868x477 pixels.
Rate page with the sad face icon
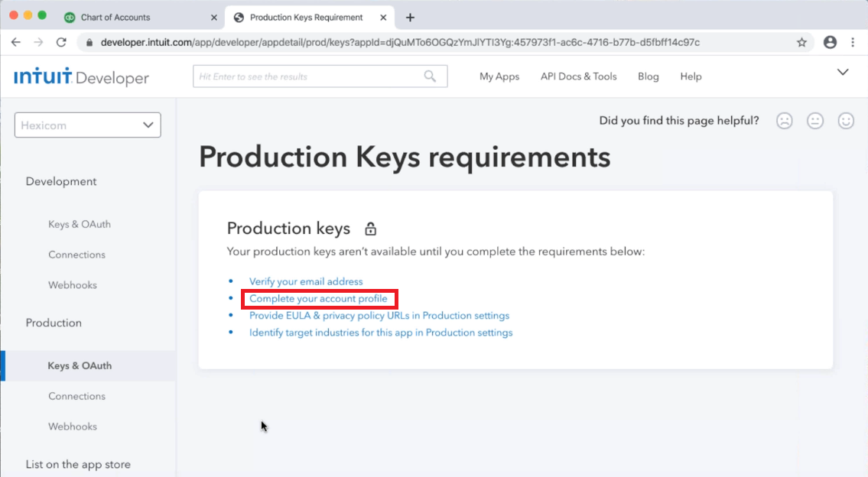[785, 121]
